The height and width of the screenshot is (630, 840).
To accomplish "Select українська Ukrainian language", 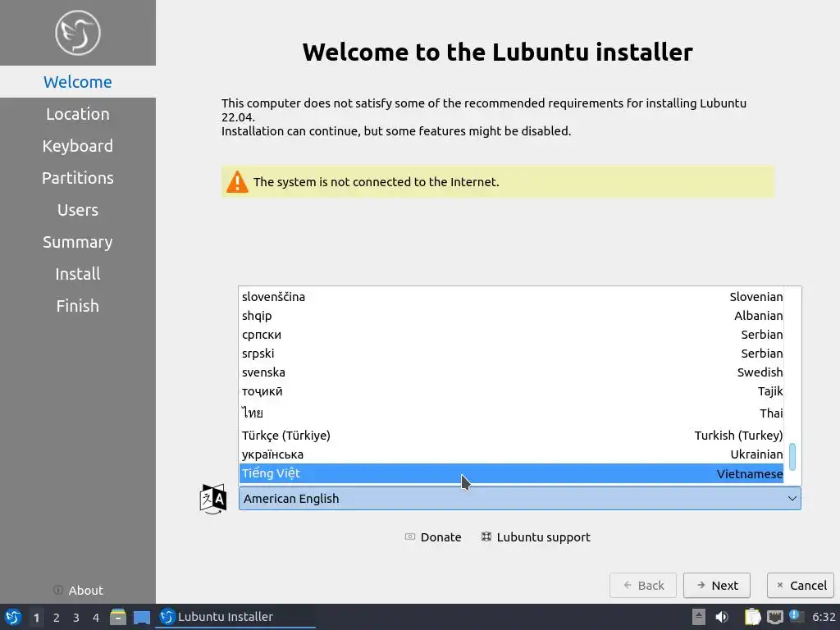I will point(512,454).
